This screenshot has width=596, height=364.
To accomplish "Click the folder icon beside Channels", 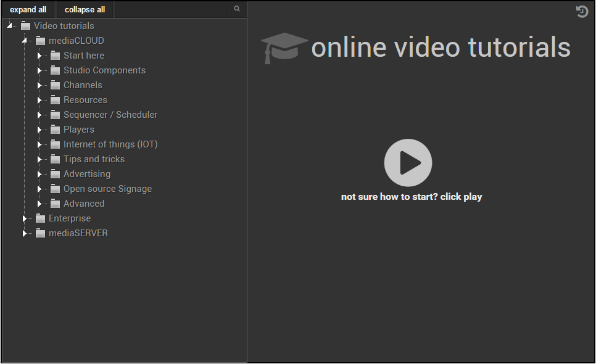I will click(x=54, y=85).
